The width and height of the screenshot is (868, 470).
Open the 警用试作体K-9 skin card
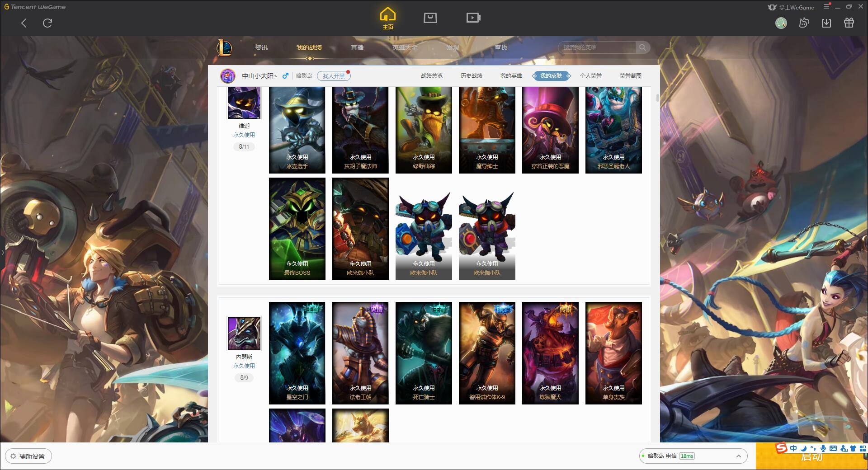tap(487, 353)
